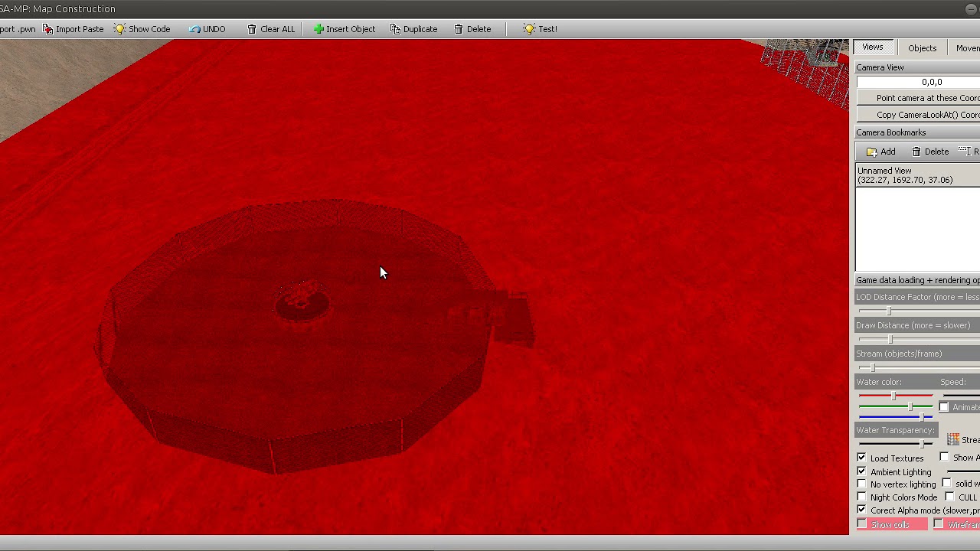Click the Game data loading + rendering header
Screen dimensions: 980x551
coord(917,280)
